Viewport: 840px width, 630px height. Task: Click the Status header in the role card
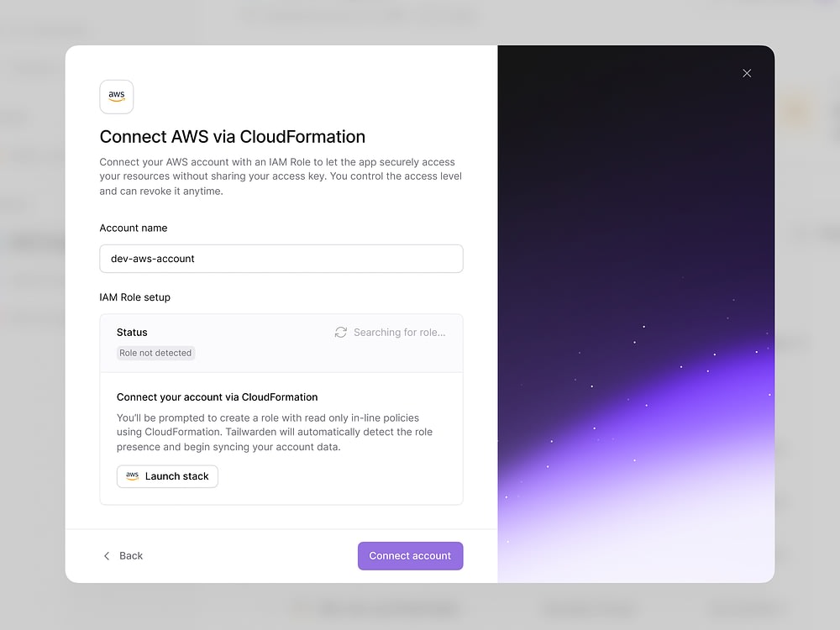click(132, 332)
